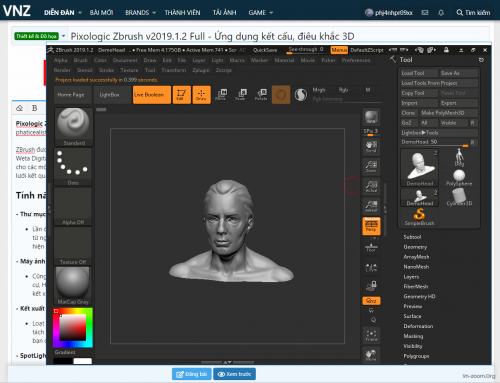
Task: Toggle the lock camera icon
Action: click(371, 286)
